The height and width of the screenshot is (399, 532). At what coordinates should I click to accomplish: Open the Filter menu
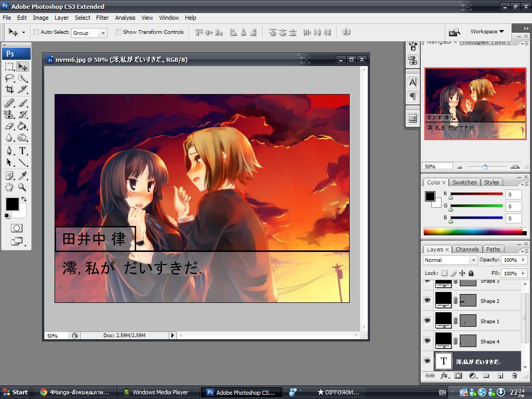pyautogui.click(x=102, y=18)
